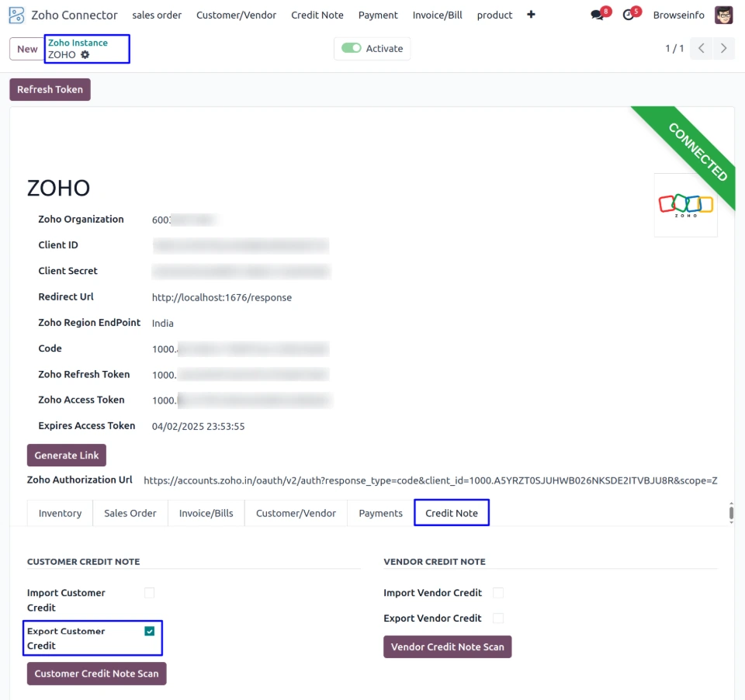Viewport: 745px width, 700px height.
Task: Open the activities clock icon
Action: click(x=629, y=15)
